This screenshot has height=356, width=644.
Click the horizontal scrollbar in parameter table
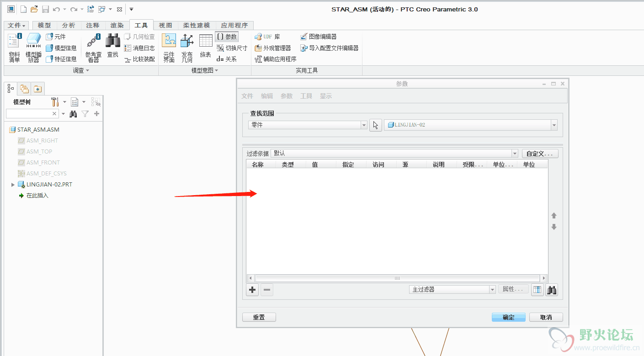point(397,278)
